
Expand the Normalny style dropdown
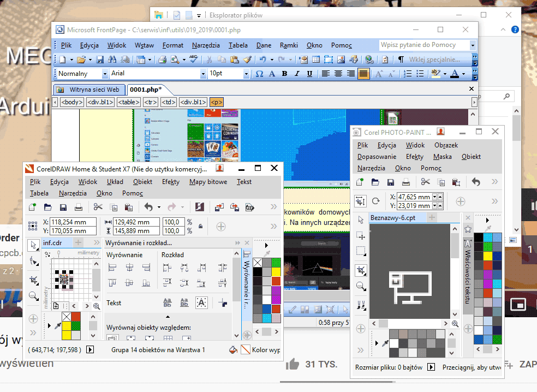104,74
